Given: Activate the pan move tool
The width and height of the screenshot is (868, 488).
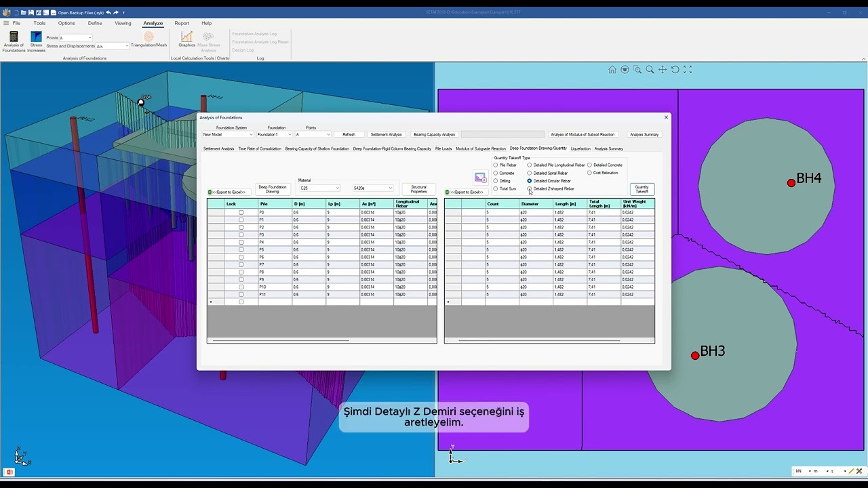Looking at the screenshot, I should pos(663,69).
